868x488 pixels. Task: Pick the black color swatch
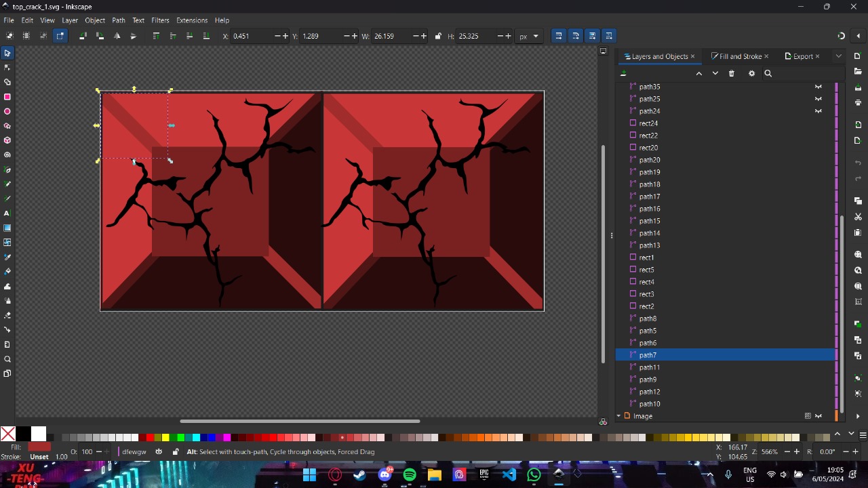[x=23, y=434]
